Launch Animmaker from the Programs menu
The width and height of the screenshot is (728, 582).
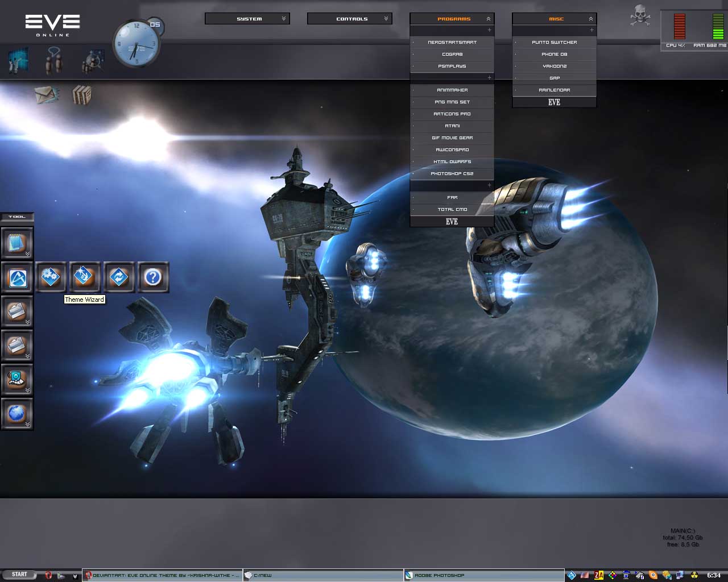[x=452, y=90]
